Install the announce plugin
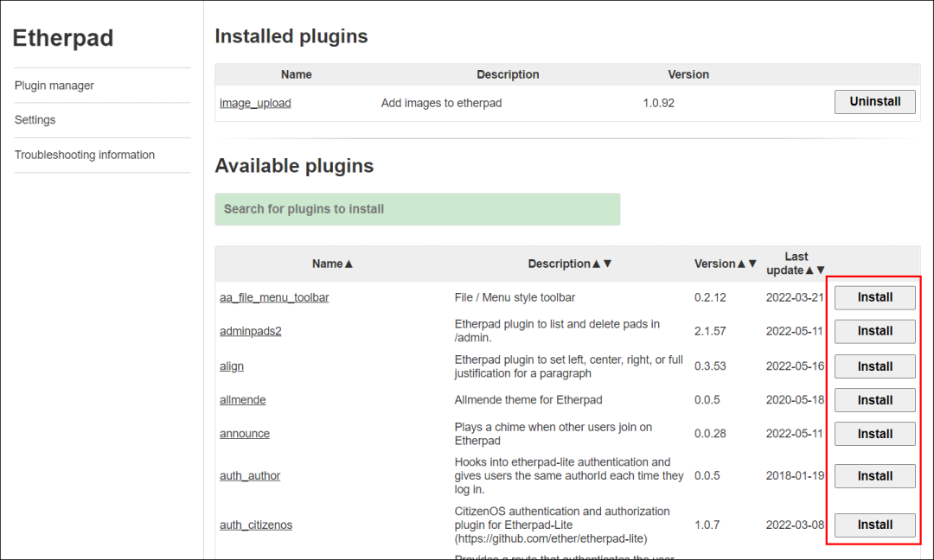The height and width of the screenshot is (560, 934). (874, 434)
